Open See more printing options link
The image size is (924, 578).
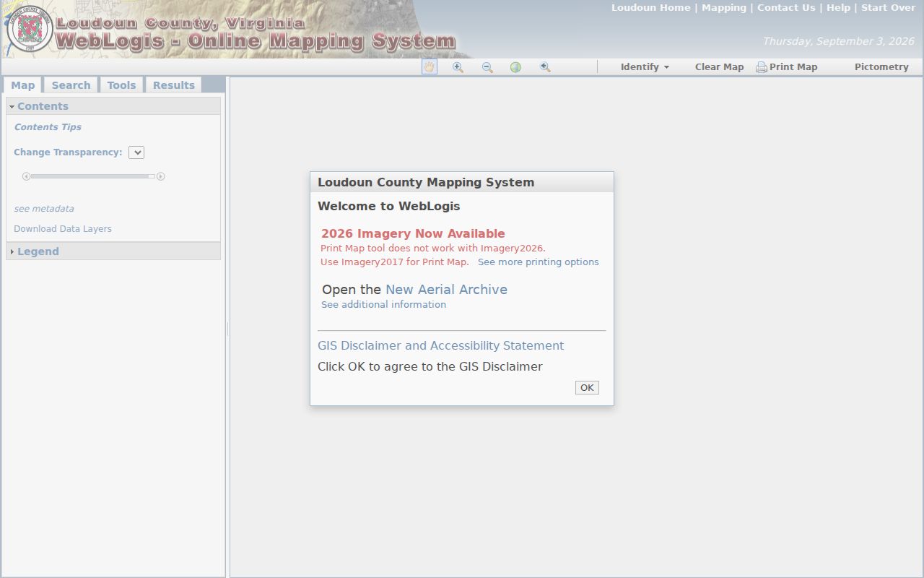[539, 262]
